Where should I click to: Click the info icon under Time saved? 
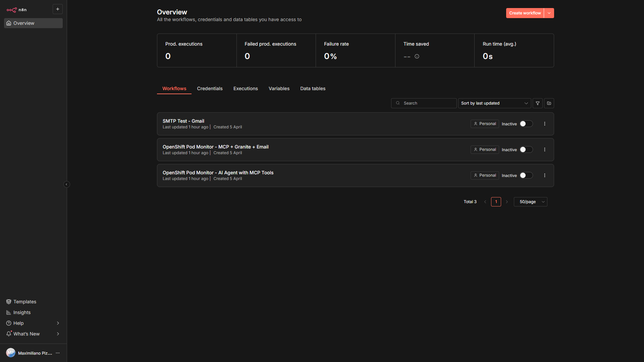pos(417,56)
